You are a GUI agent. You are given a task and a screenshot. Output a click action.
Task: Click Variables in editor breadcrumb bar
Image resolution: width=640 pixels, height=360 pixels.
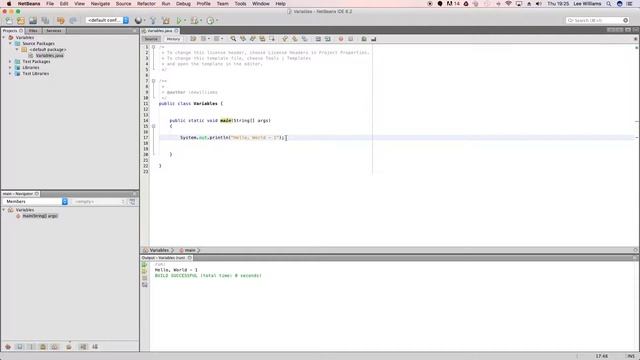pyautogui.click(x=159, y=250)
